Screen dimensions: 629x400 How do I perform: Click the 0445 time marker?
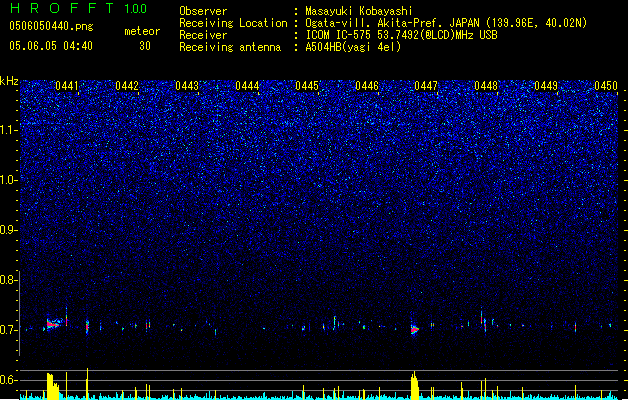(x=307, y=86)
